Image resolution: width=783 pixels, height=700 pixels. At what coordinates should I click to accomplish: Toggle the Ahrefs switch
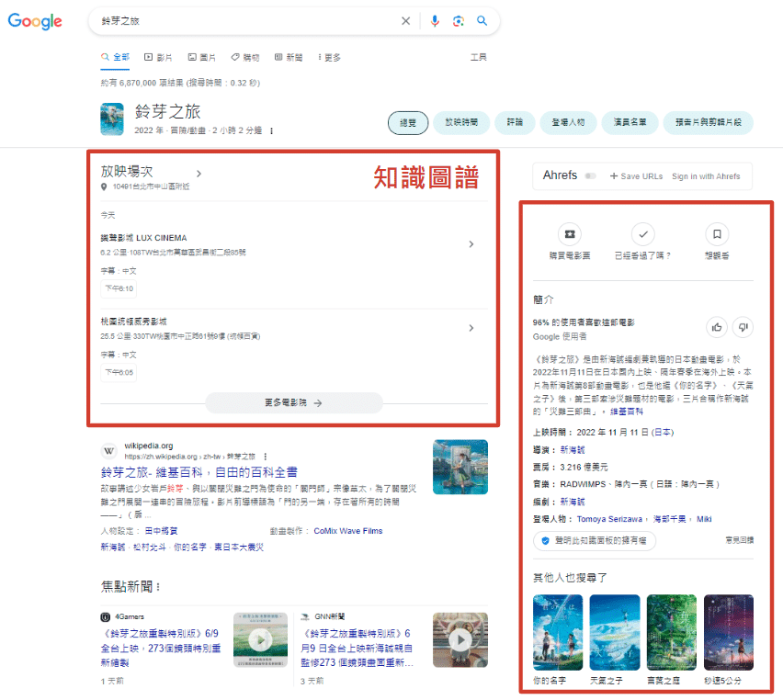(590, 176)
